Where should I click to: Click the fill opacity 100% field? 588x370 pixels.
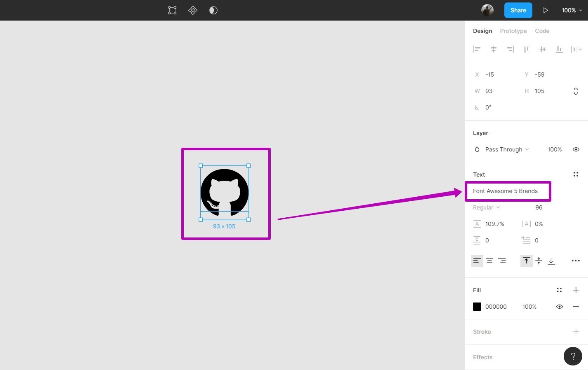(x=529, y=307)
